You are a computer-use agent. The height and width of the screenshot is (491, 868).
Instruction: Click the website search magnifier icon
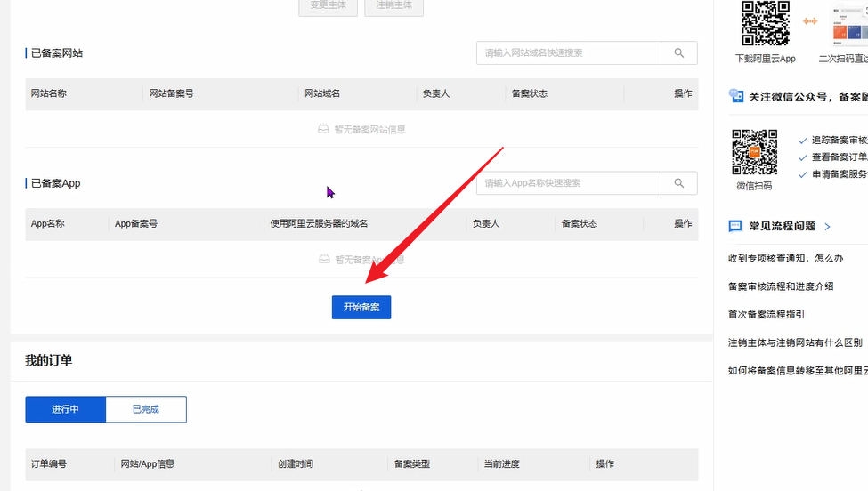(x=679, y=53)
